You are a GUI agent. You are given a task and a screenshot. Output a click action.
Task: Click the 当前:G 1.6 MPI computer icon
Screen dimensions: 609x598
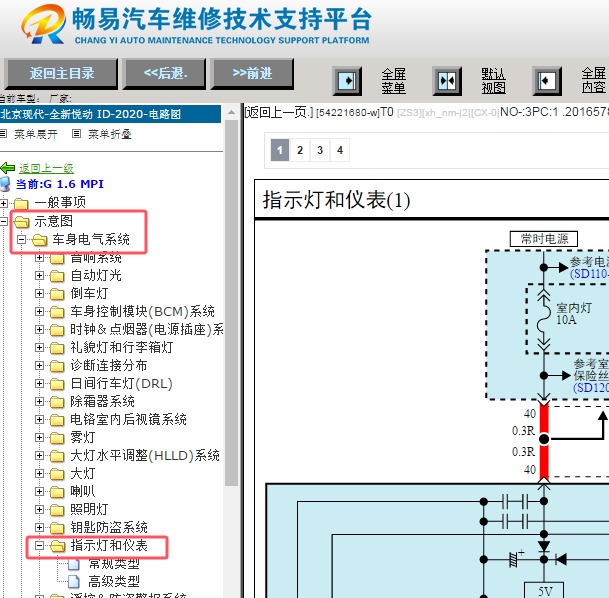pyautogui.click(x=5, y=184)
